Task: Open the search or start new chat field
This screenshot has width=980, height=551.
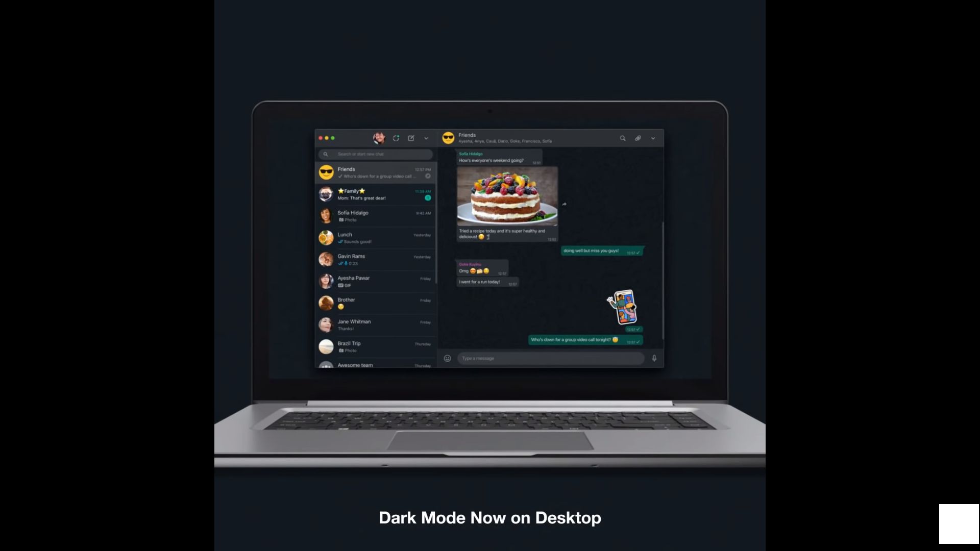Action: (376, 155)
